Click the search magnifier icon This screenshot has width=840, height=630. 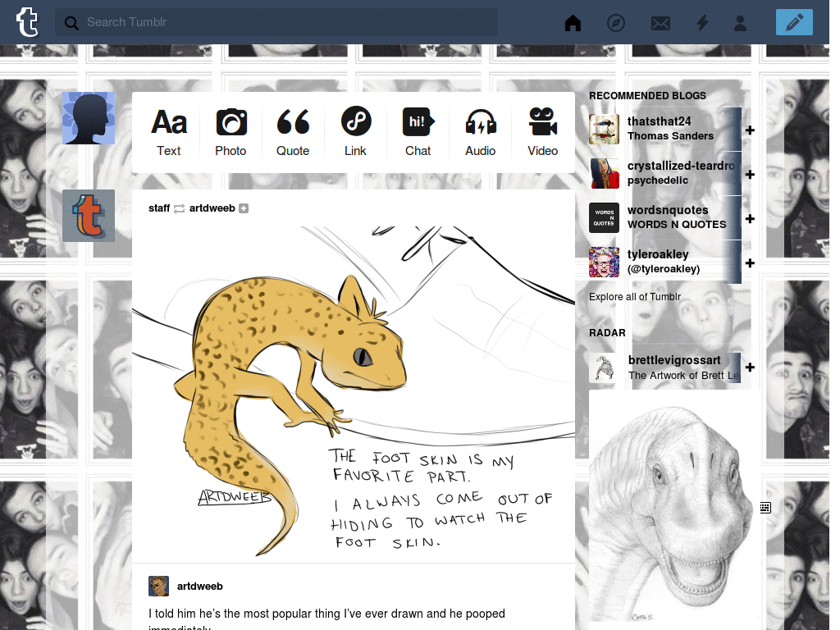(x=71, y=23)
